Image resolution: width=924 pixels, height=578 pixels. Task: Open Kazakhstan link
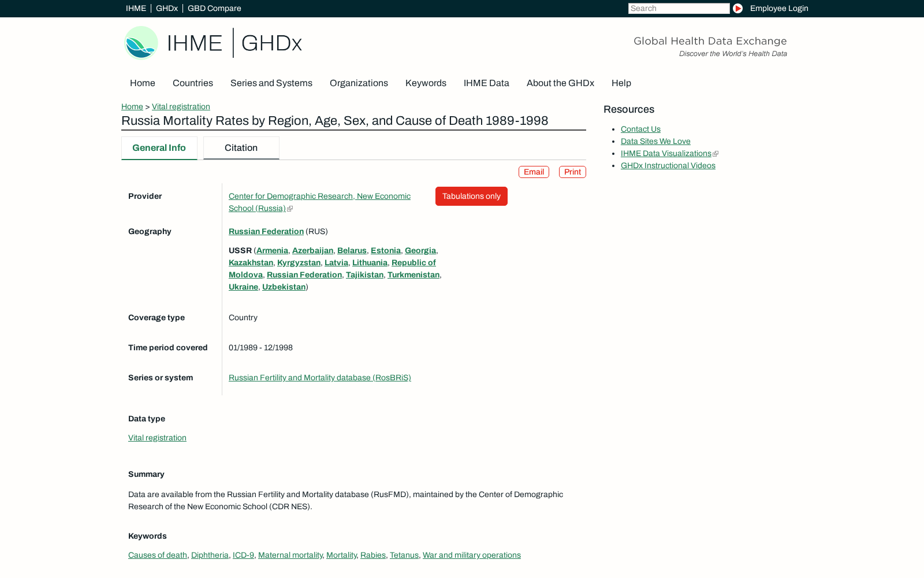coord(251,263)
